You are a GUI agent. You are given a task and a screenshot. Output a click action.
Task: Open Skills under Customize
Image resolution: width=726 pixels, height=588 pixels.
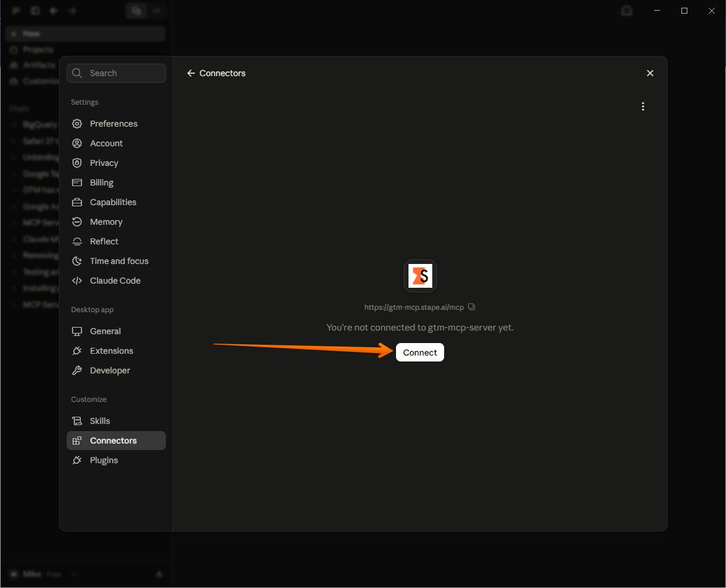pyautogui.click(x=116, y=421)
